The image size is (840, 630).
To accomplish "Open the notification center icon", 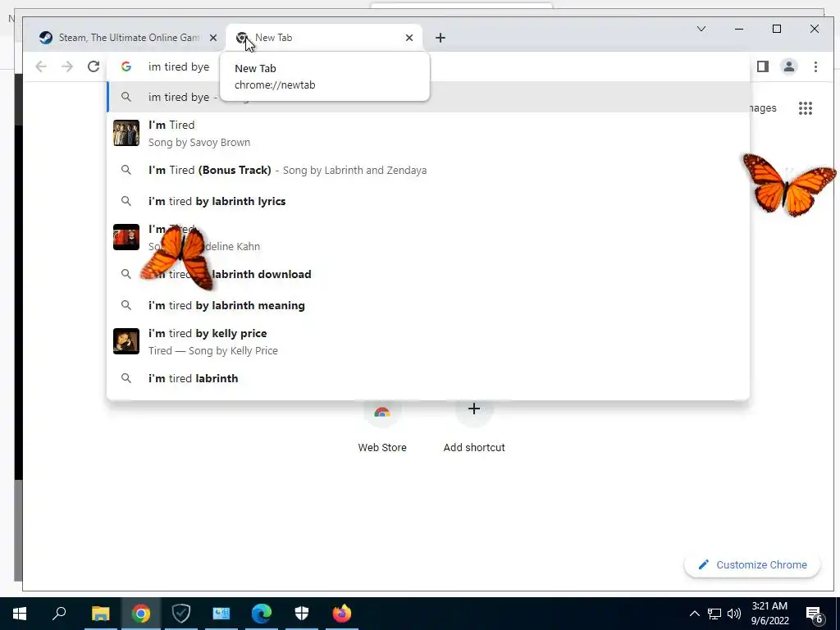I will point(815,614).
